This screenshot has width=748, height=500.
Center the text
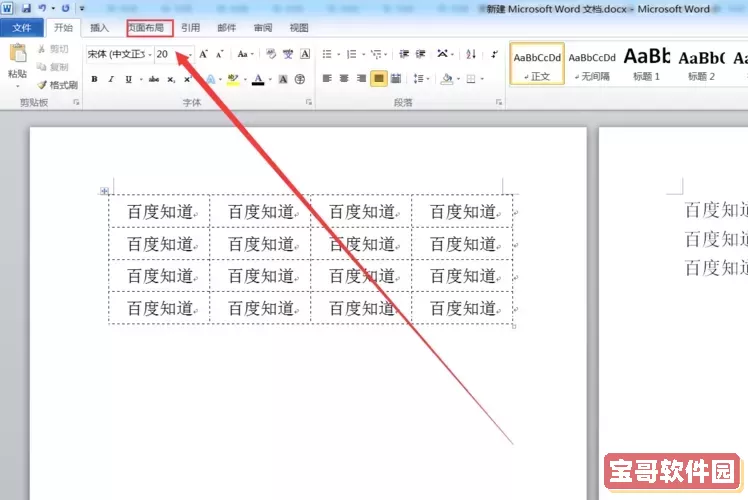click(344, 78)
